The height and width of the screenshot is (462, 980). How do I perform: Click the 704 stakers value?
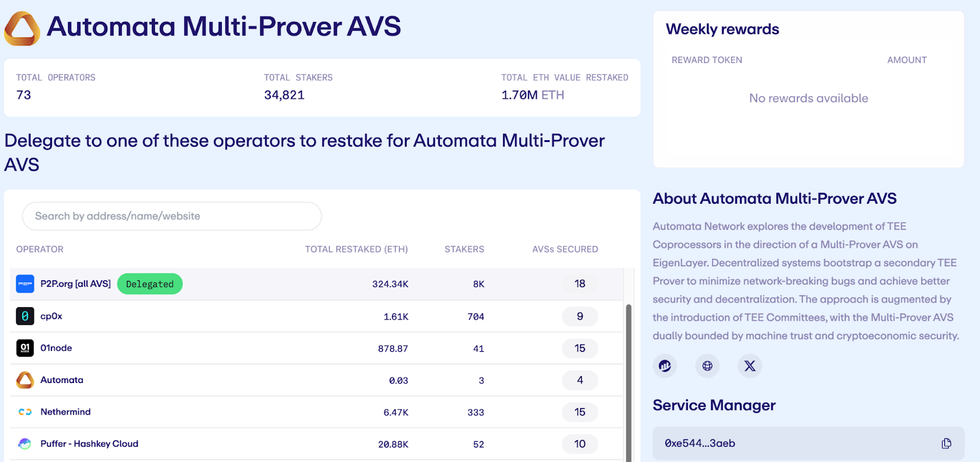[x=476, y=317]
